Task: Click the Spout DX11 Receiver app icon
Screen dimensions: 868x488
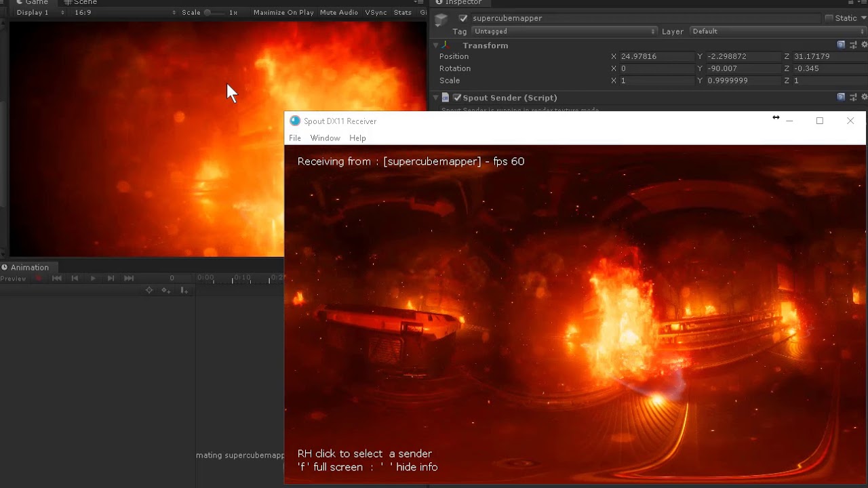Action: pos(294,121)
